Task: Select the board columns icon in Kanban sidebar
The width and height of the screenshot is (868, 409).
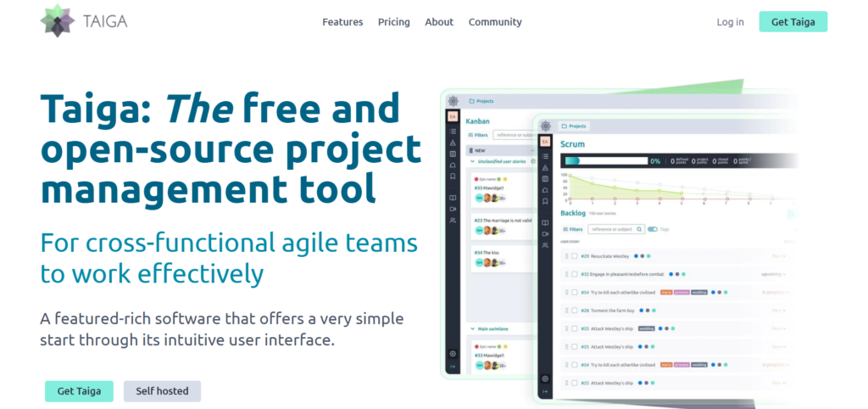Action: tap(453, 154)
